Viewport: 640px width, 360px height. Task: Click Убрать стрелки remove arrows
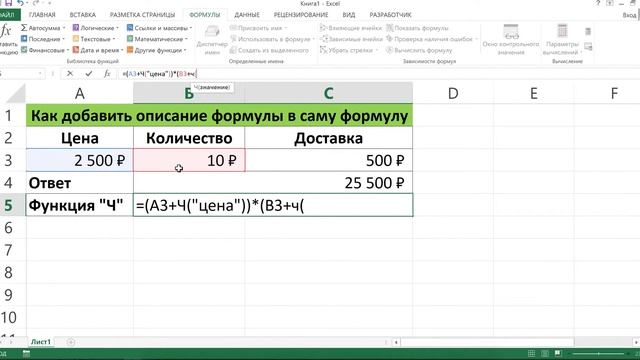point(347,50)
